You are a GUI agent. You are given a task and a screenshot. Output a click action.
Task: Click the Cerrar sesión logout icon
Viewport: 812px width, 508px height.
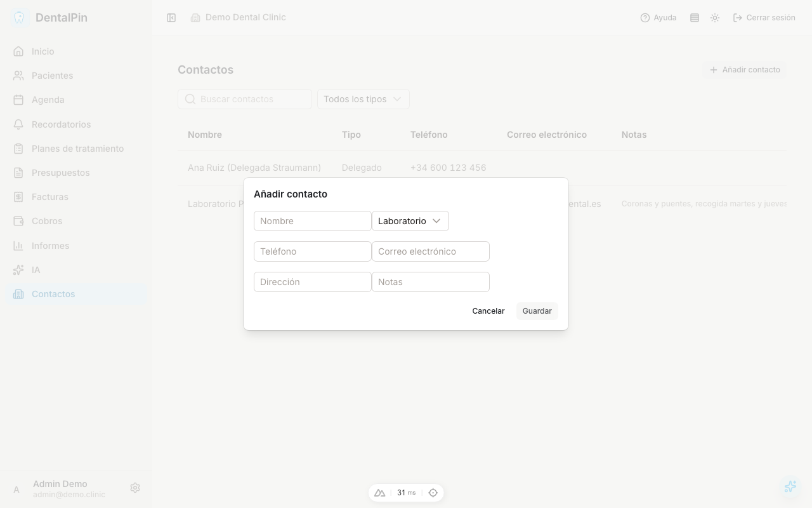738,18
